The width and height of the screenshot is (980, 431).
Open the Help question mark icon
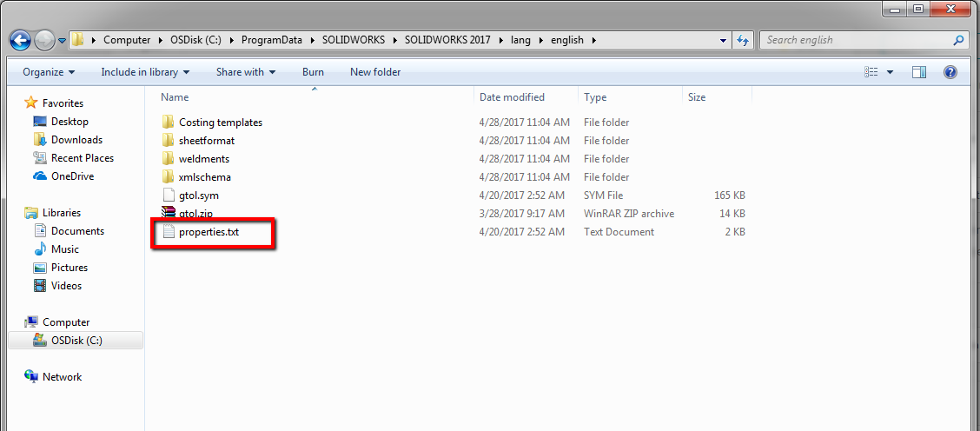[950, 72]
